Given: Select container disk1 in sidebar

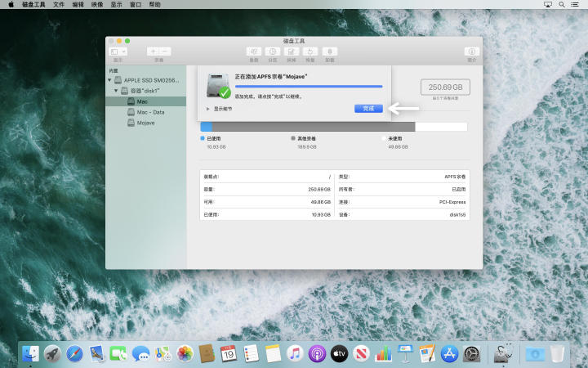Looking at the screenshot, I should (x=146, y=91).
